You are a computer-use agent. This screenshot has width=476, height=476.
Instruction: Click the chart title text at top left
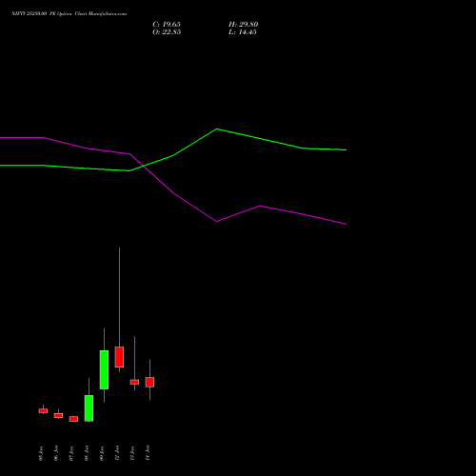[69, 14]
